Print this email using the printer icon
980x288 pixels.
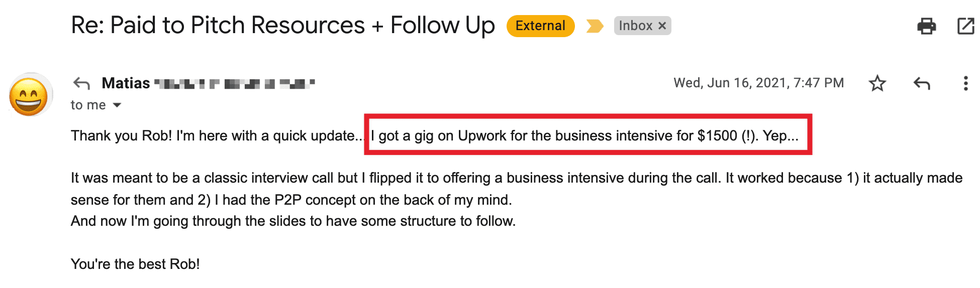(x=926, y=26)
